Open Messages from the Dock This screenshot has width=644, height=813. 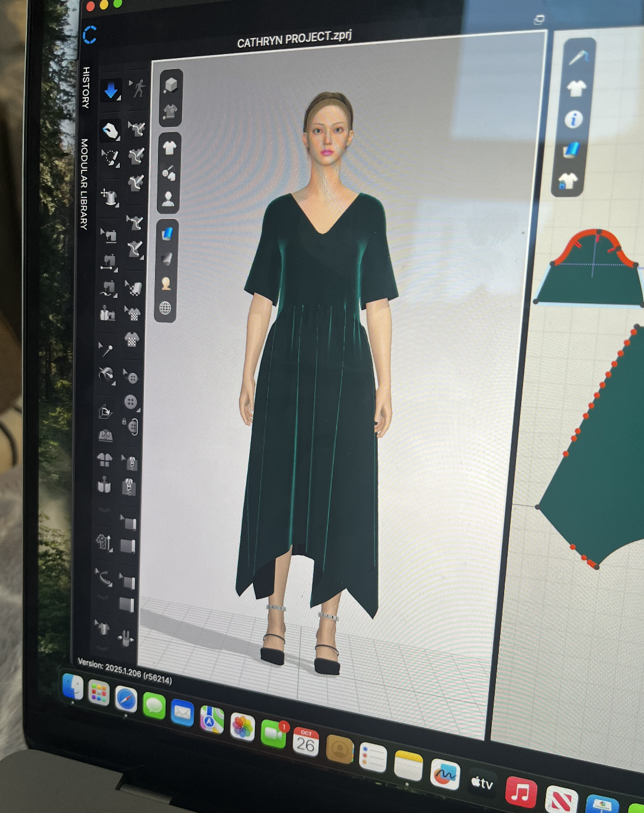point(154,706)
